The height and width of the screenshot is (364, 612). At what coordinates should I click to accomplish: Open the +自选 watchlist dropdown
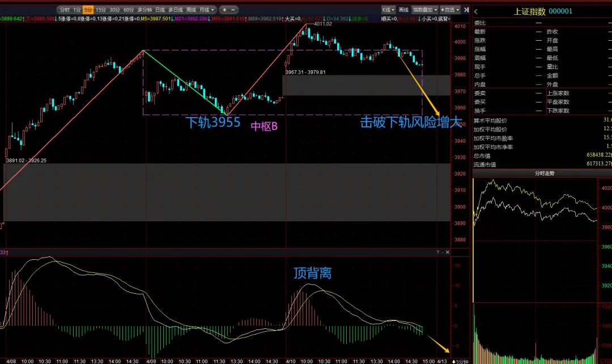450,10
